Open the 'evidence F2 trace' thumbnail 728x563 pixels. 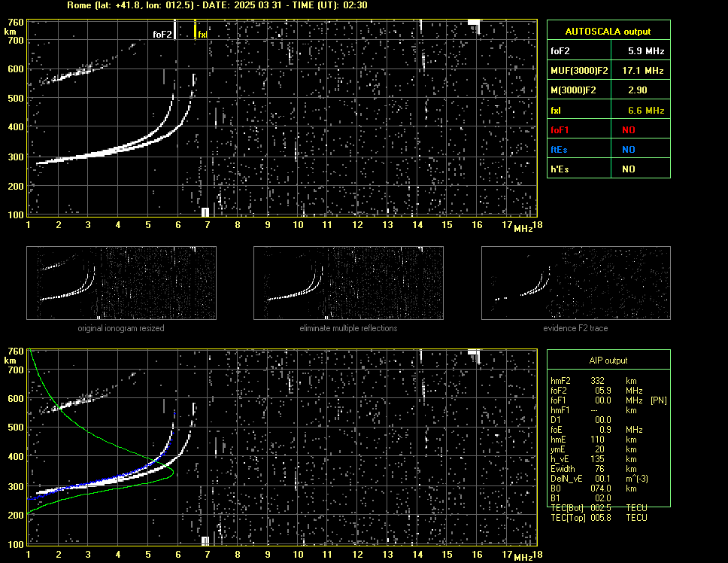[x=576, y=283]
